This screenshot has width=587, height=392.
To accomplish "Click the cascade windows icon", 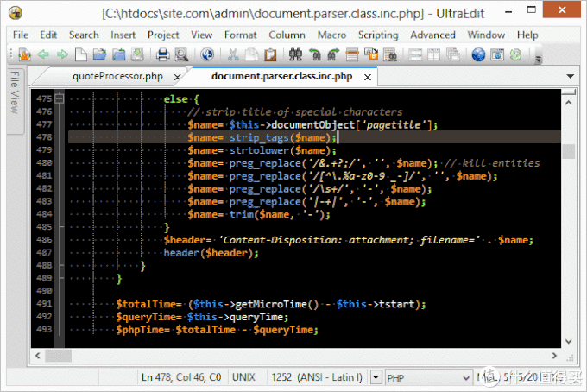I will 453,54.
